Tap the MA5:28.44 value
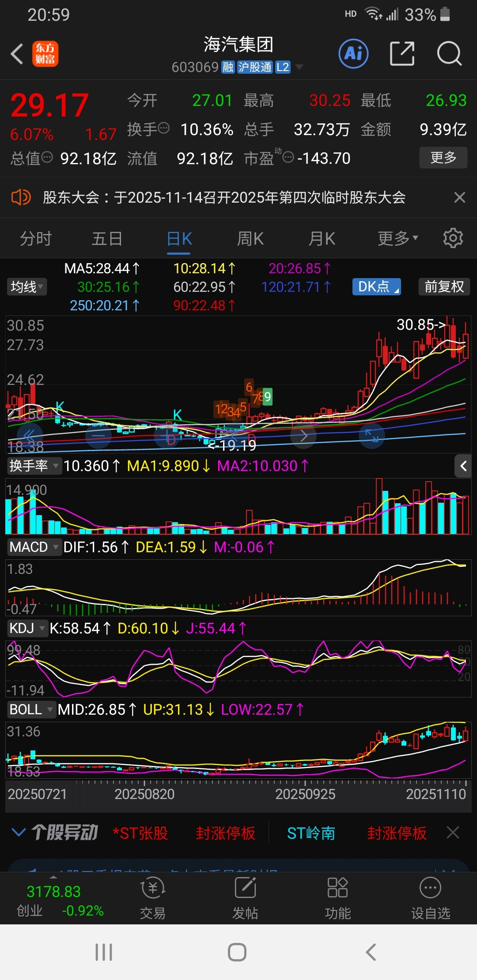The width and height of the screenshot is (477, 980). coord(102,268)
